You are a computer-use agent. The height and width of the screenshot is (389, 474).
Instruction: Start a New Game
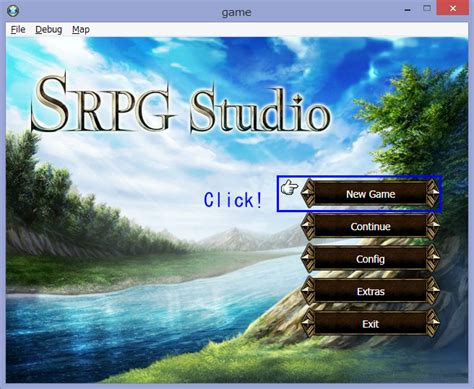tap(370, 194)
